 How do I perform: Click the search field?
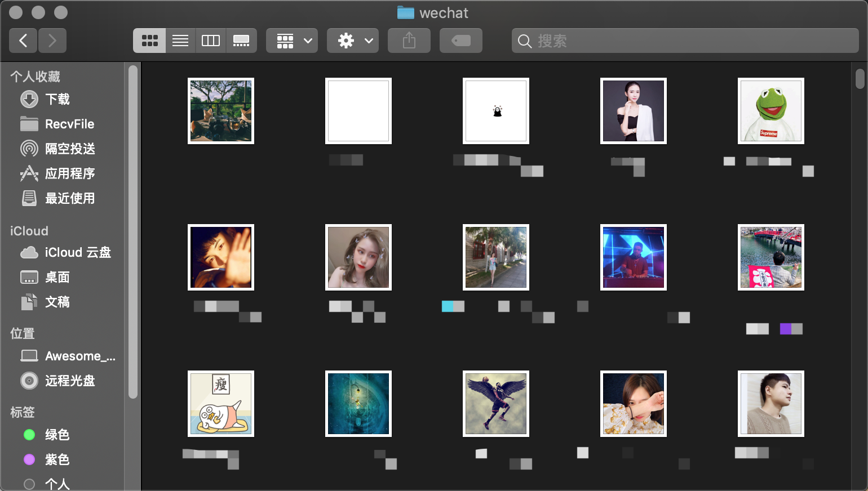685,41
